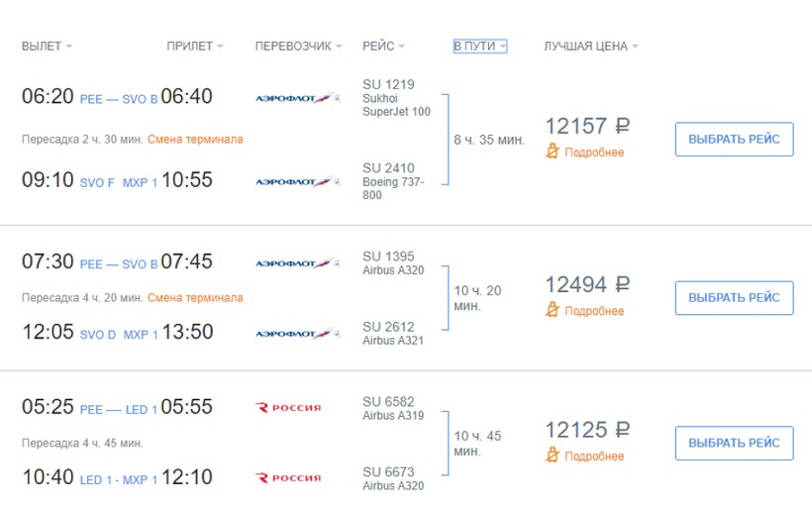Click the Aeroflot logo on flight SU 1395
Image resolution: width=812 pixels, height=509 pixels.
(297, 263)
